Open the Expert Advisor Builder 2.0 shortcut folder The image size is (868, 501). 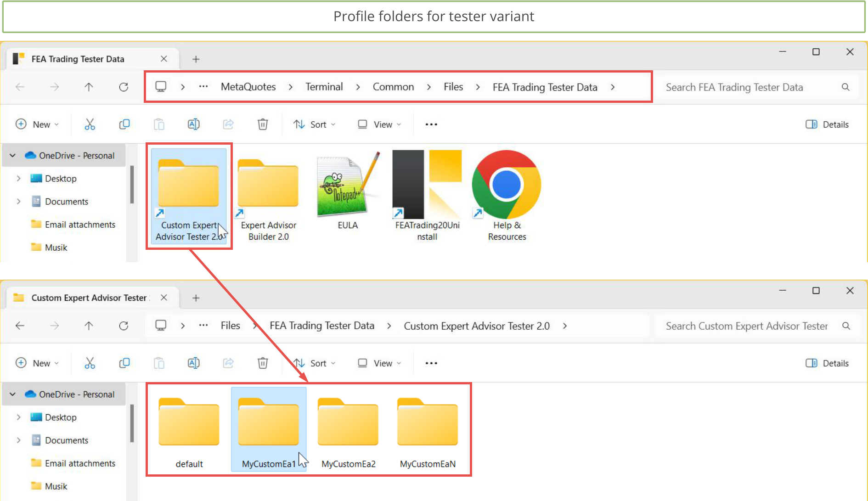[x=268, y=196]
